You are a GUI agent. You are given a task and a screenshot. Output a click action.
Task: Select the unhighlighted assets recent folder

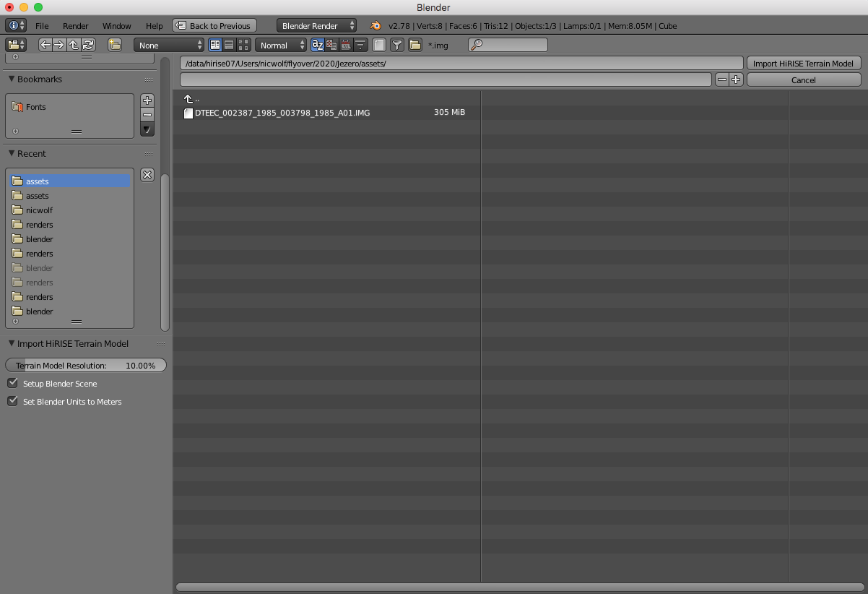pos(70,195)
